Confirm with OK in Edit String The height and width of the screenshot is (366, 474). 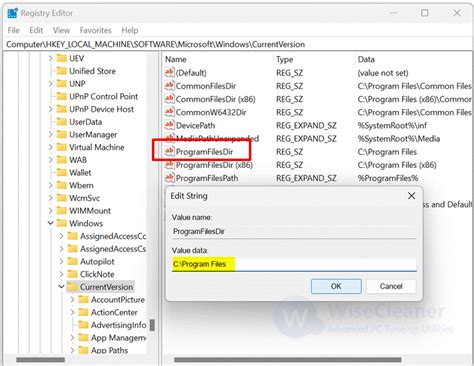[336, 286]
